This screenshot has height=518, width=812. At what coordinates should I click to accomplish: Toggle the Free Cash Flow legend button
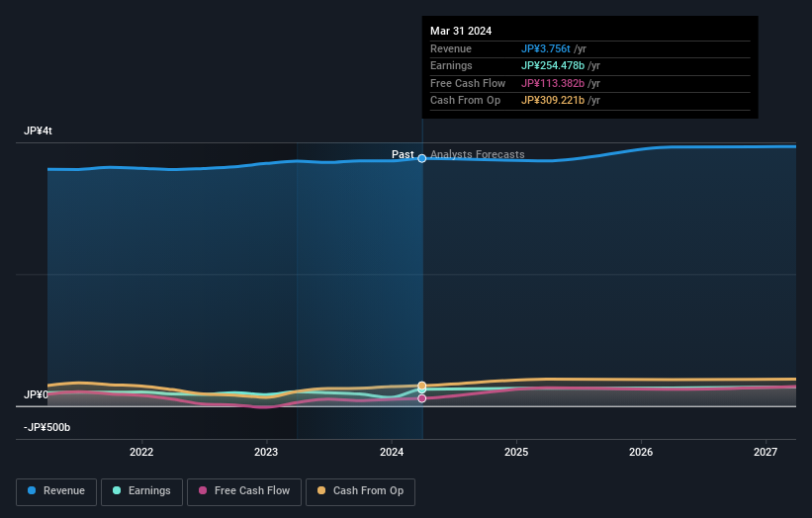[x=244, y=491]
